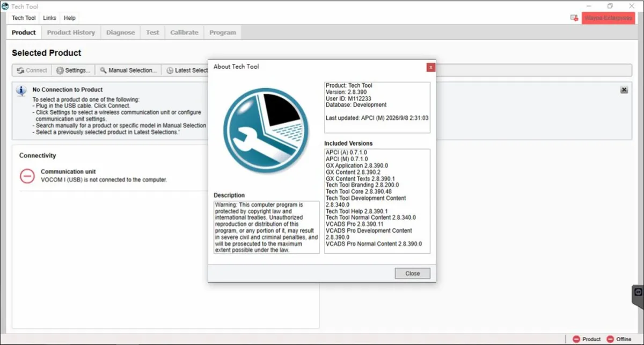Select Tech Tool Normal Content 2.8.340.0 entry
Image resolution: width=644 pixels, height=345 pixels.
[371, 218]
